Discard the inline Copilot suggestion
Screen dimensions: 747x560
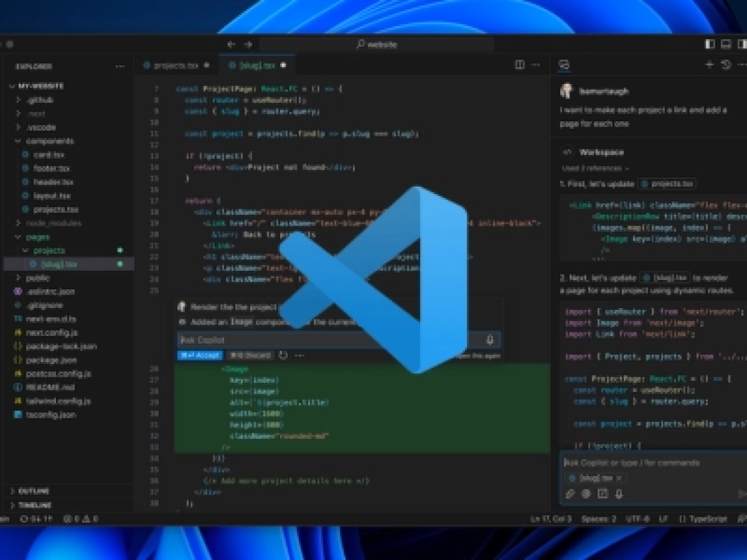(250, 355)
